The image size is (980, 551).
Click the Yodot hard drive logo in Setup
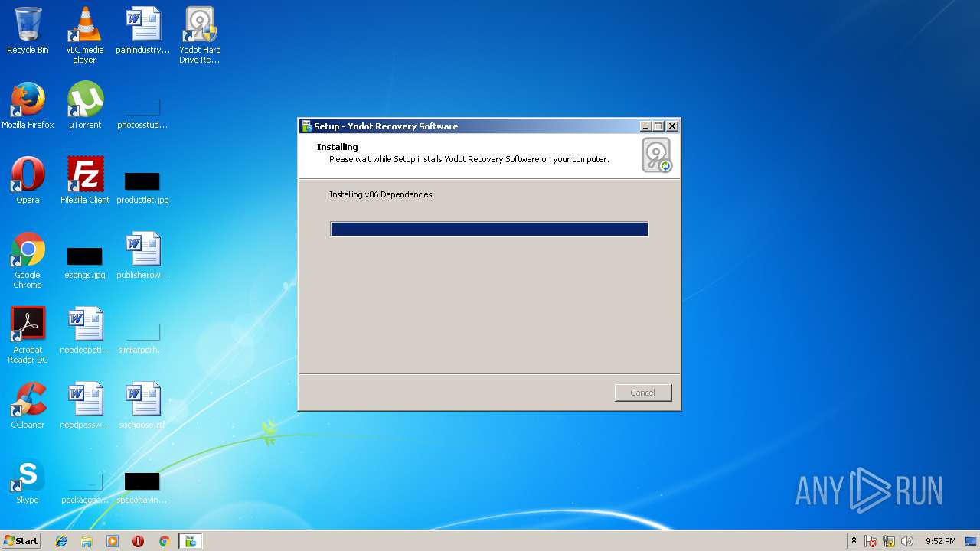(x=657, y=155)
